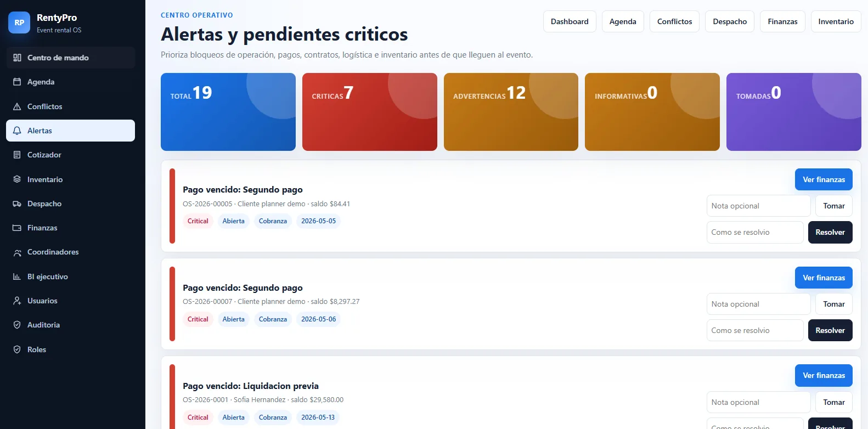Open Agenda from the top navigation
The width and height of the screenshot is (868, 429).
[x=623, y=21]
